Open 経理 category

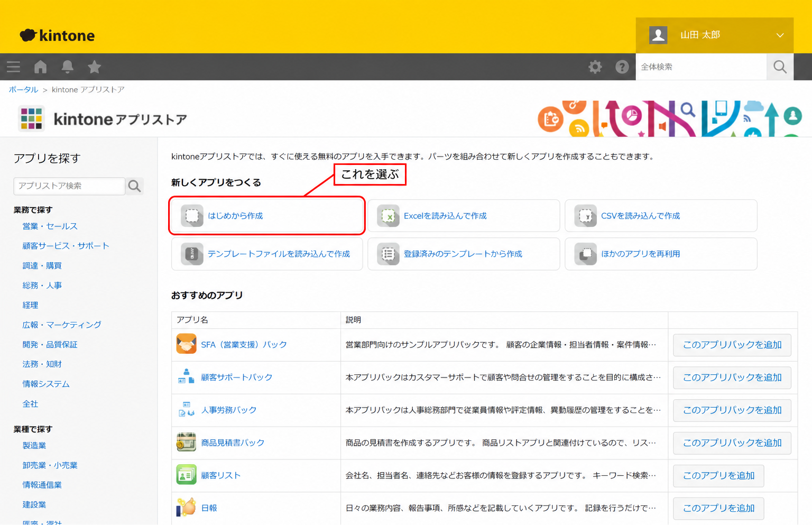tap(30, 305)
